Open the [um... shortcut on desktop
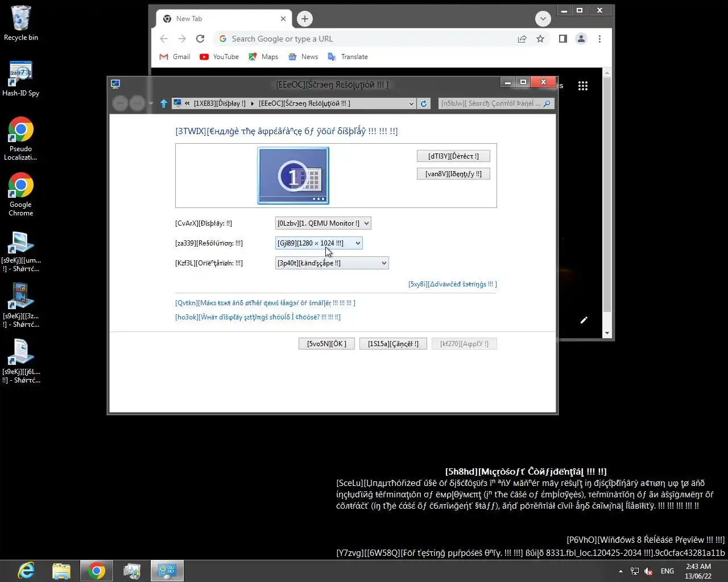Screen dimensions: 728x582 pos(20,251)
